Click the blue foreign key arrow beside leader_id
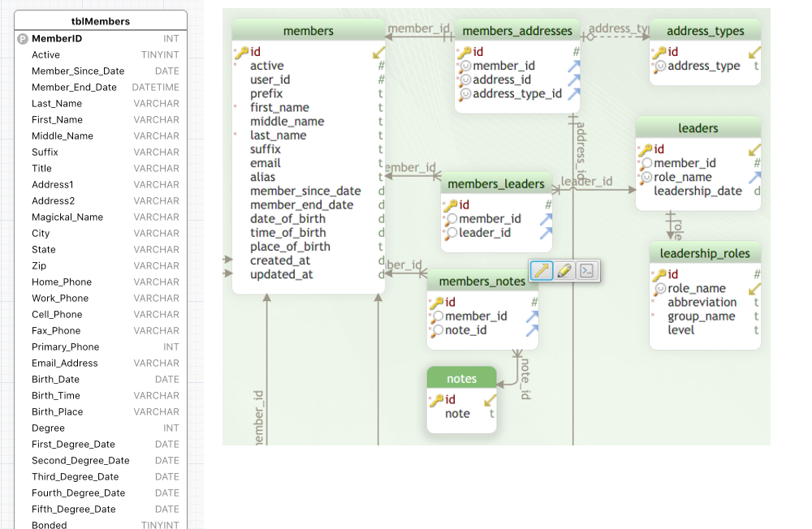 (546, 233)
